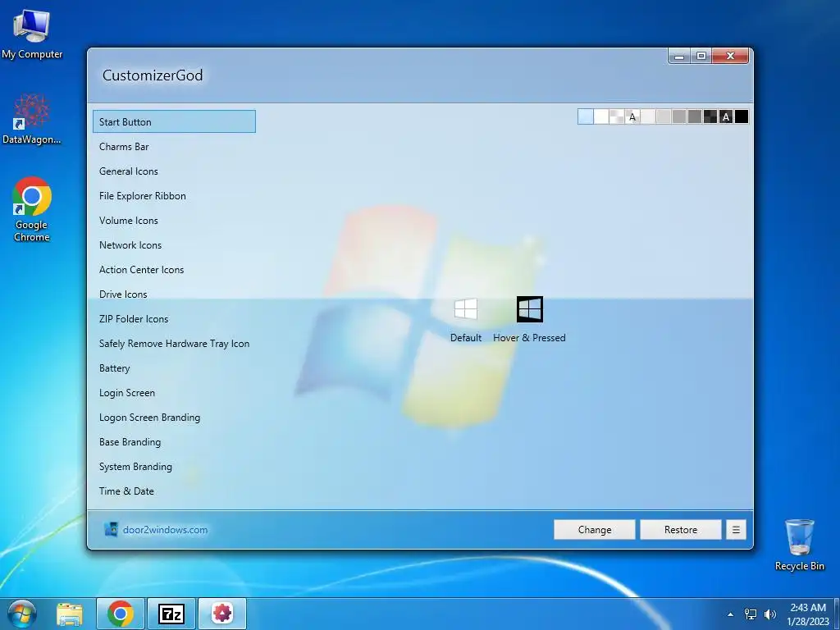The width and height of the screenshot is (840, 630).
Task: Switch to 7-Zip in the taskbar
Action: click(x=171, y=614)
